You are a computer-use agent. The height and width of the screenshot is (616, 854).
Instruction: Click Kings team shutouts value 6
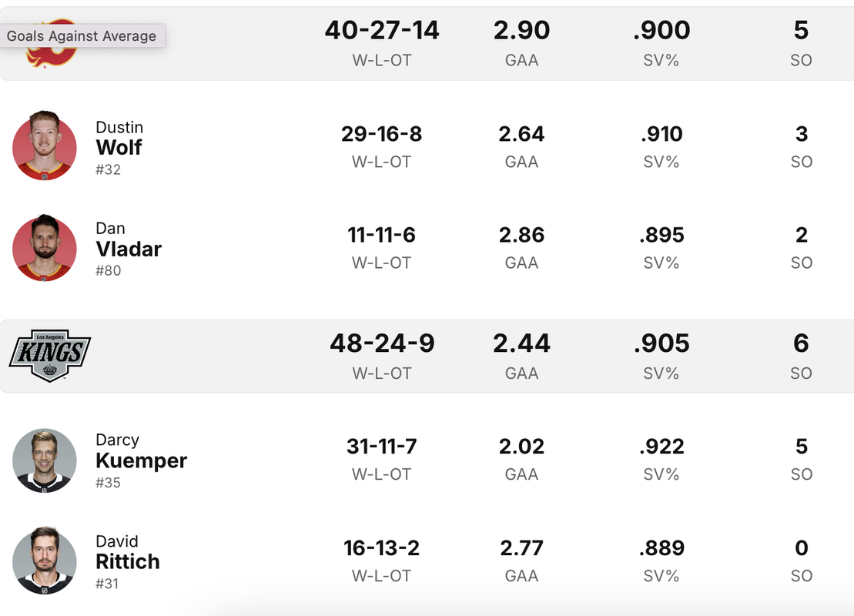[x=801, y=343]
